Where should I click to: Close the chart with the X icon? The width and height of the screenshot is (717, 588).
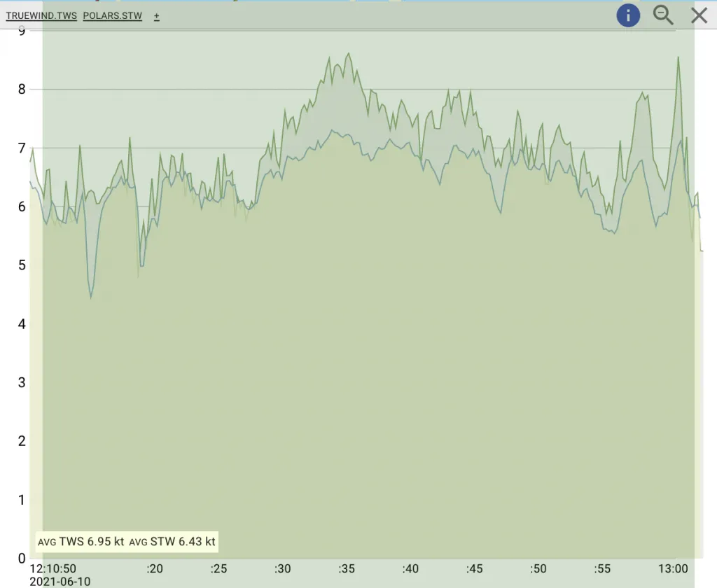699,15
